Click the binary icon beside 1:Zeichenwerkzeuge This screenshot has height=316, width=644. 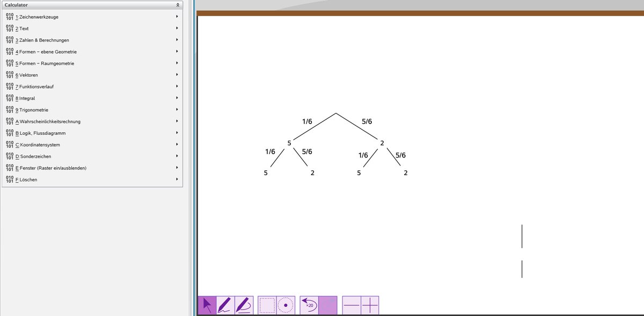(x=9, y=17)
